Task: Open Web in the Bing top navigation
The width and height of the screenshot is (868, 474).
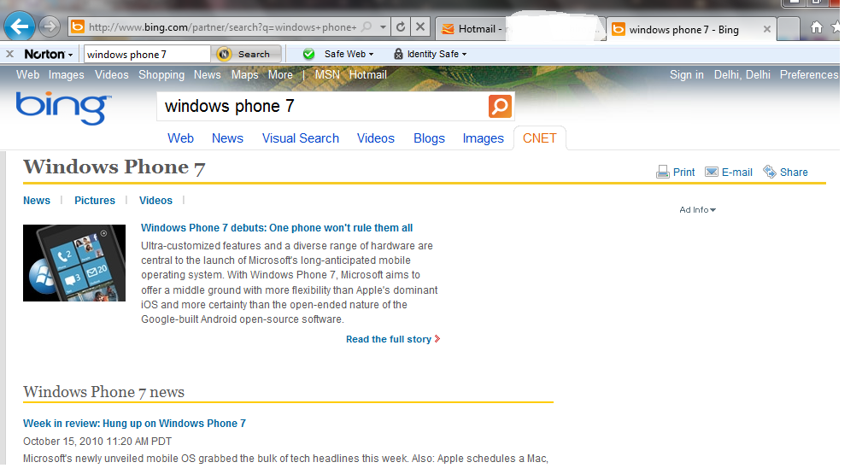Action: [27, 74]
